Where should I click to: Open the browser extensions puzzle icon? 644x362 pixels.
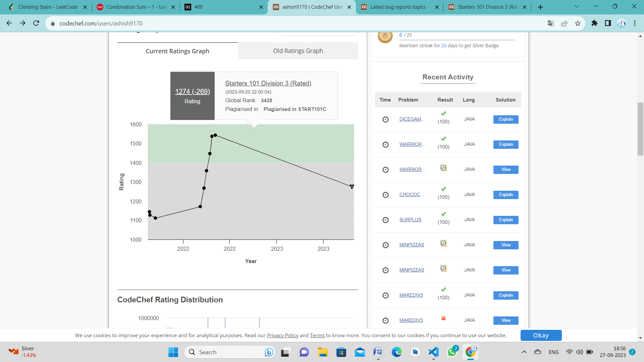coord(594,23)
